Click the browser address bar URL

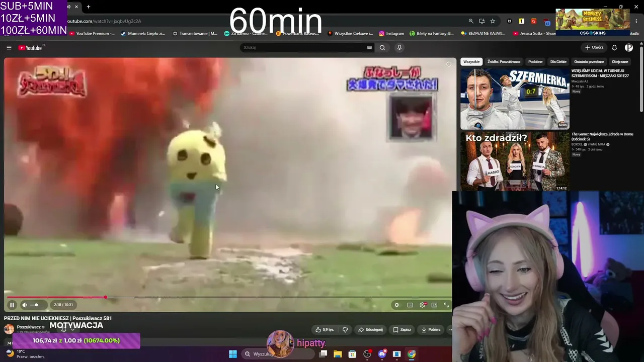(x=105, y=21)
